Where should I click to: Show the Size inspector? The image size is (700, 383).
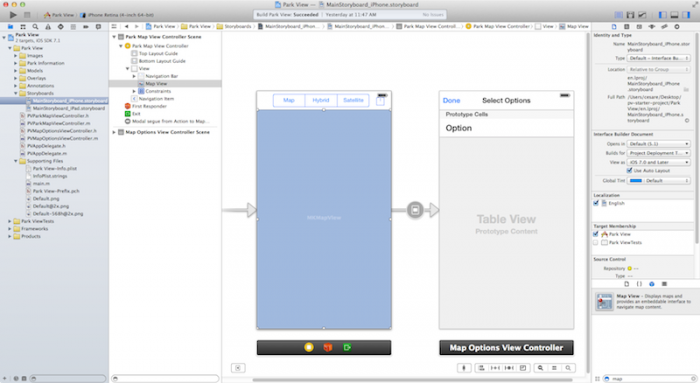tap(664, 27)
